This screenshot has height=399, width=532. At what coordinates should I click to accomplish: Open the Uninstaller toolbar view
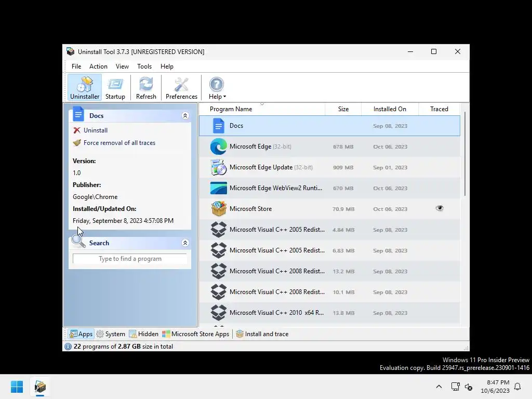[x=85, y=88]
